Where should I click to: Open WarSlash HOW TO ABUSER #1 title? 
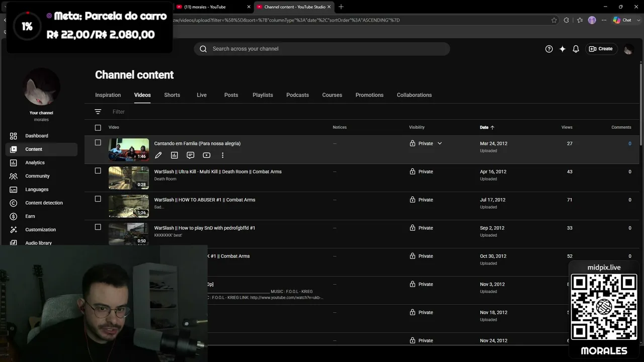coord(205,200)
